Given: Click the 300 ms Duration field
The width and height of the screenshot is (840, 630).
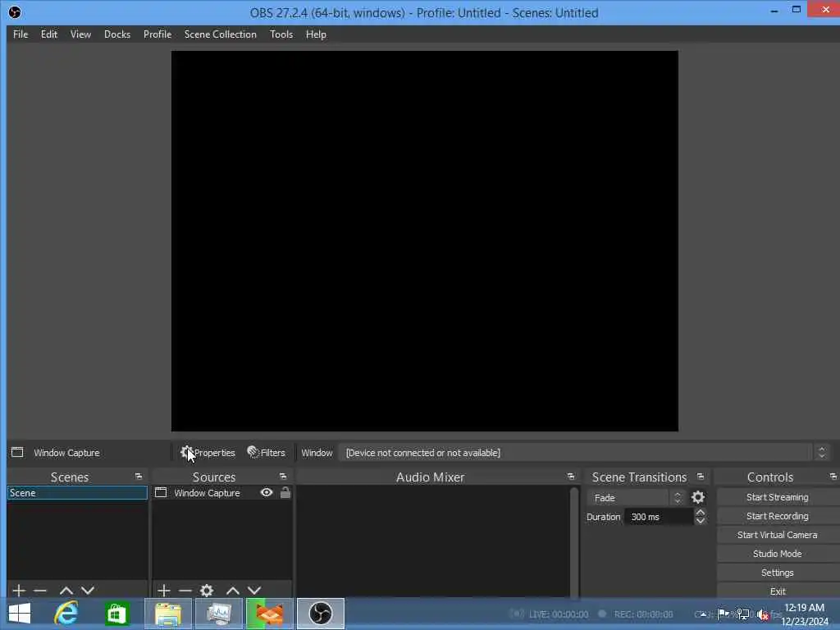Looking at the screenshot, I should point(659,517).
